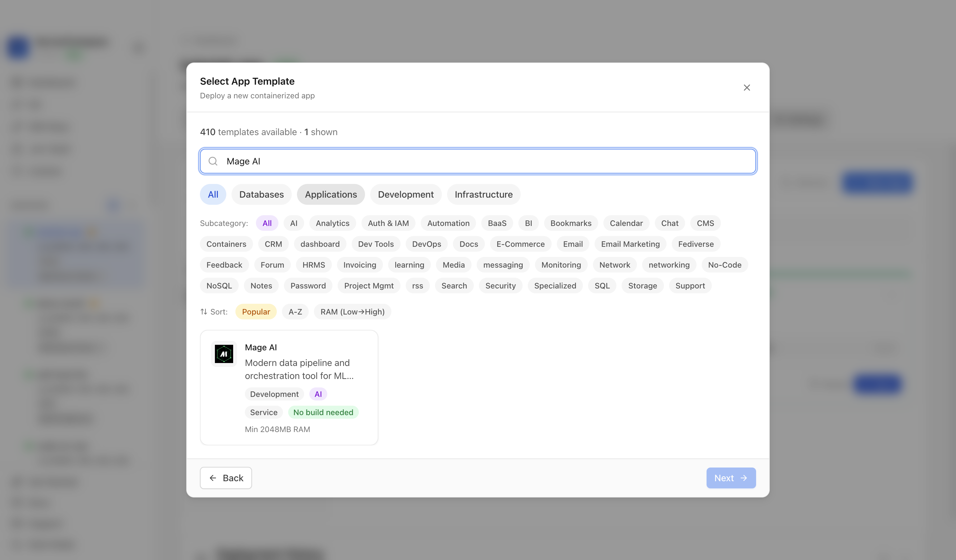This screenshot has width=956, height=560.
Task: Filter by Dev Tools subcategory
Action: tap(375, 244)
